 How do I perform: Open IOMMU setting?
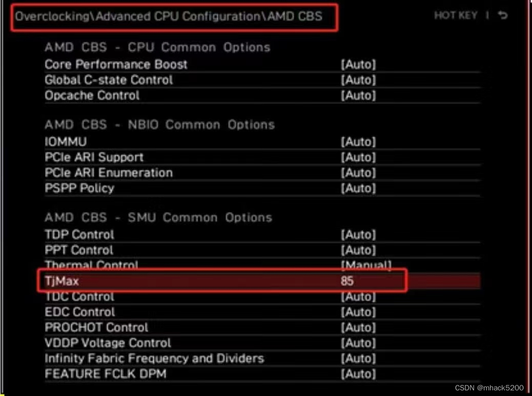tap(262, 142)
